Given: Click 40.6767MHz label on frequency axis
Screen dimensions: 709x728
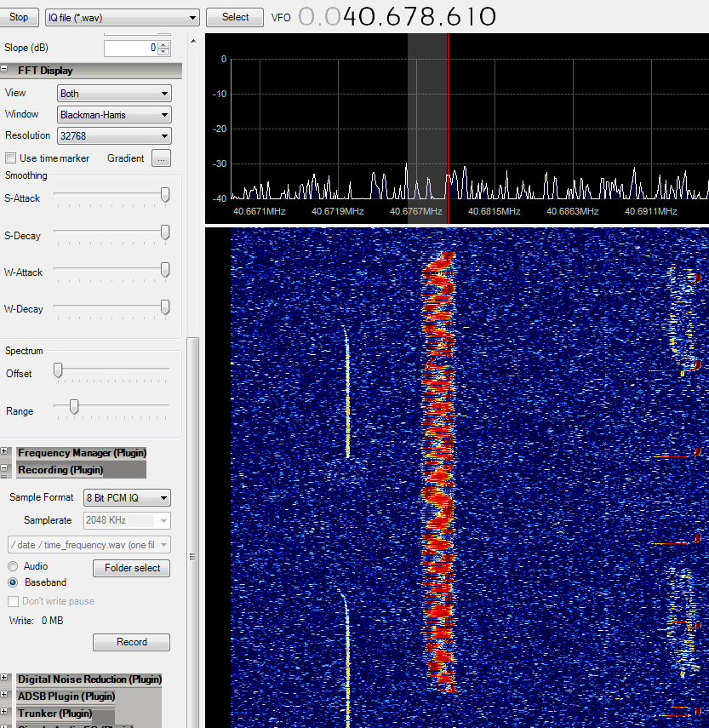Looking at the screenshot, I should click(415, 211).
